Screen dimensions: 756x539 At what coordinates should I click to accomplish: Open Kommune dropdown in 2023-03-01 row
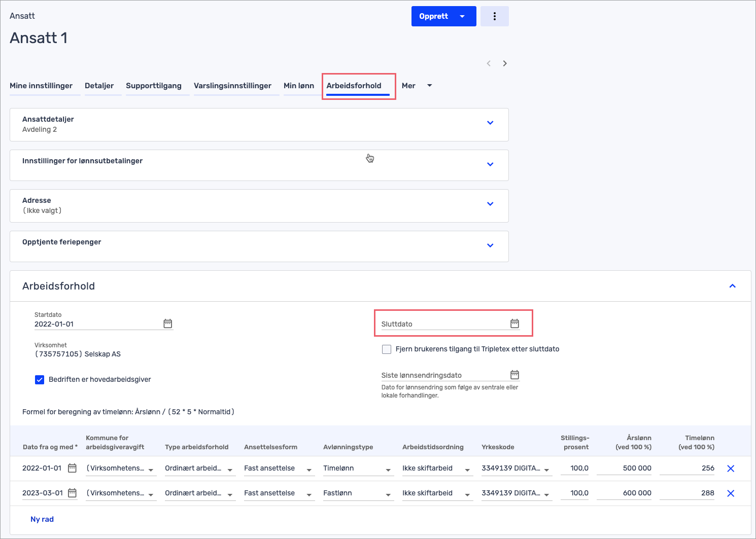point(120,493)
